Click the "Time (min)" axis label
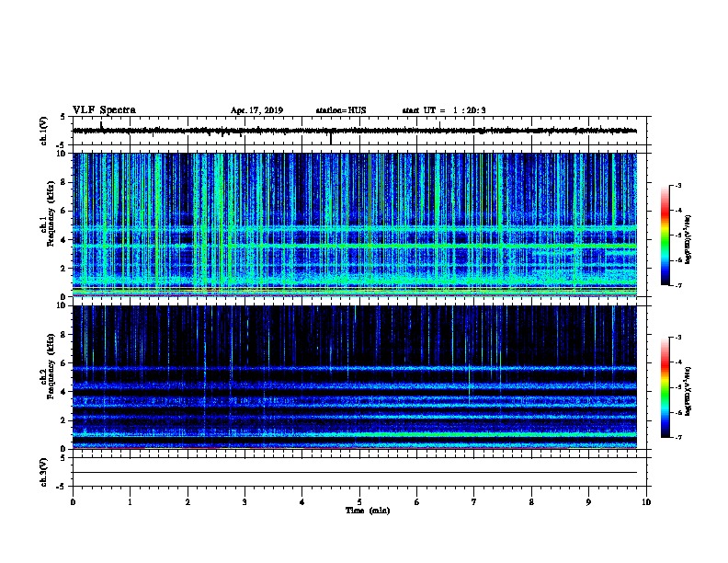This screenshot has width=728, height=563. point(368,511)
